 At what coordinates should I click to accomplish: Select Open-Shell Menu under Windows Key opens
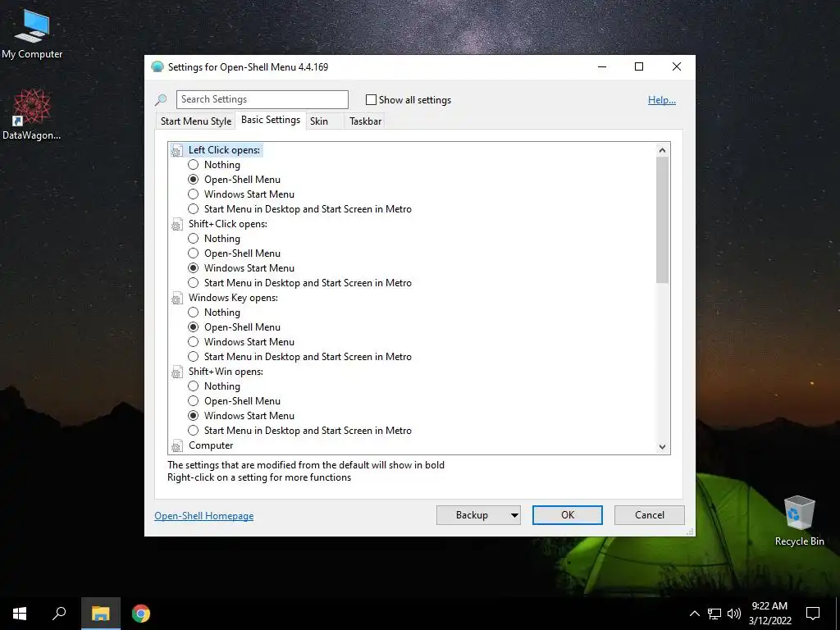pos(194,327)
